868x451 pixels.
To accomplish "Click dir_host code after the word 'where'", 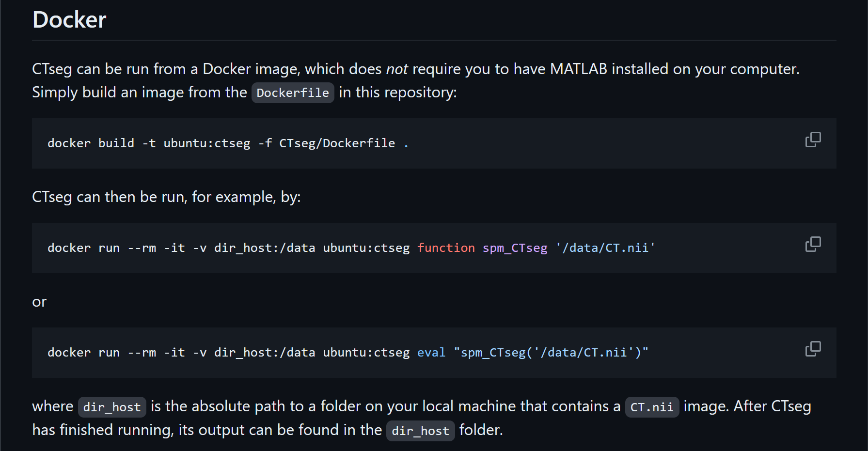I will (x=112, y=407).
